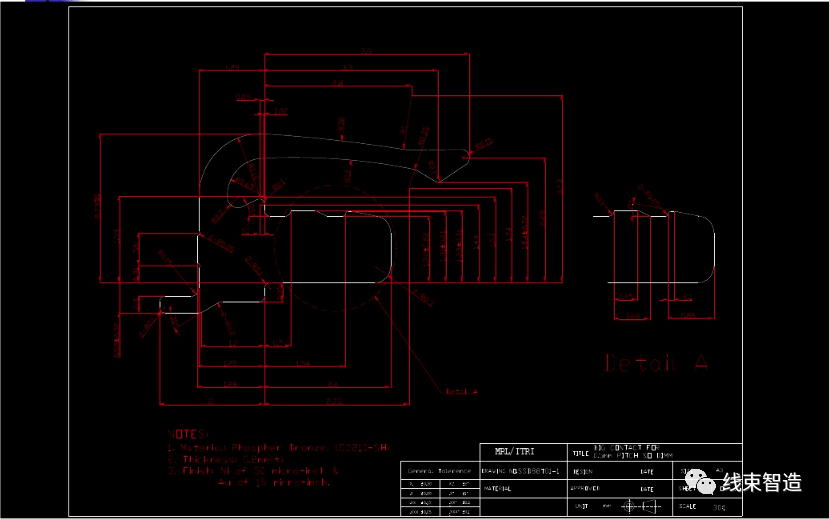The image size is (829, 519).
Task: Click the "General Tolerence" table header
Action: click(x=439, y=471)
